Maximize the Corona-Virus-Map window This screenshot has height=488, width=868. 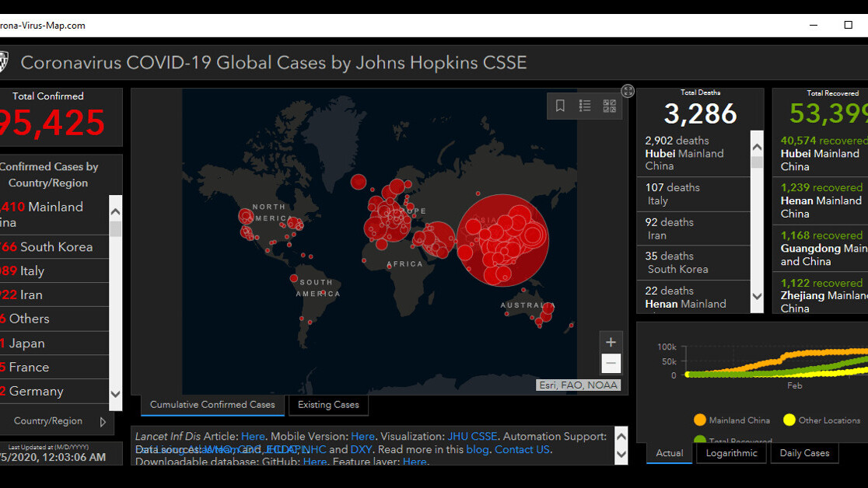pos(848,25)
